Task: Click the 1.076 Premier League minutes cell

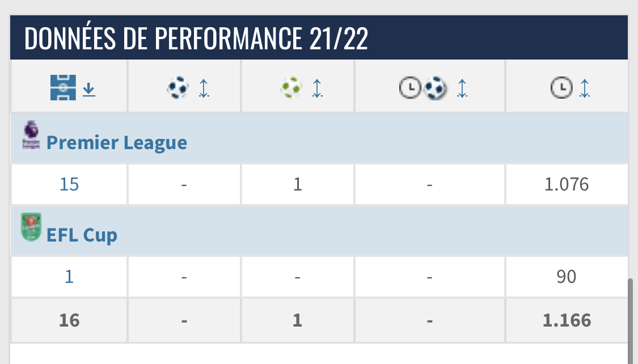Action: coord(565,184)
